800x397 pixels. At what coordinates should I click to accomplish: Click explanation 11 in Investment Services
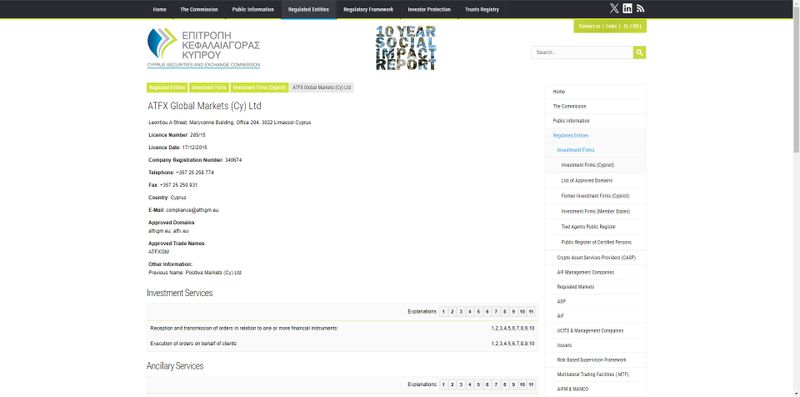coord(531,312)
